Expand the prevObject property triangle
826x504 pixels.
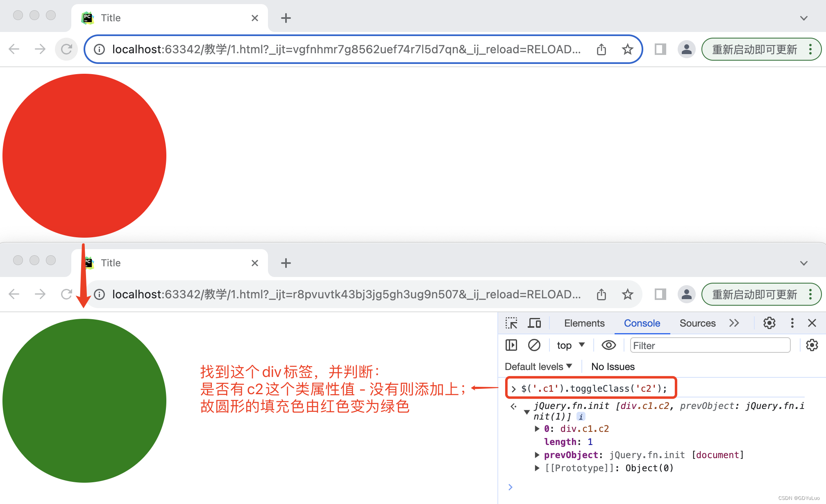[537, 455]
